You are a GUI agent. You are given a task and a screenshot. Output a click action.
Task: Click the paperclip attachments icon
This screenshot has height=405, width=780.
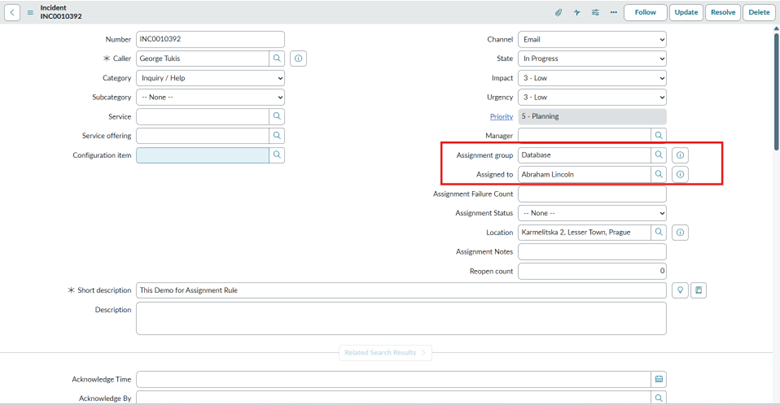tap(559, 12)
